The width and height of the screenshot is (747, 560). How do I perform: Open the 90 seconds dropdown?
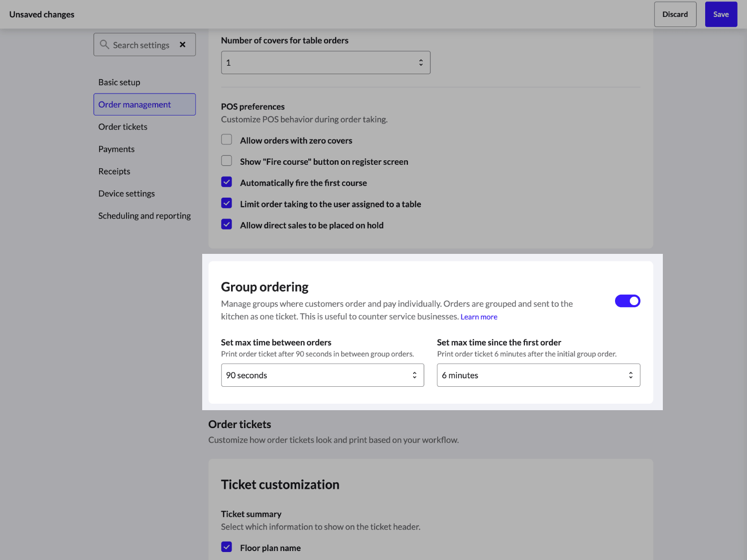point(323,375)
